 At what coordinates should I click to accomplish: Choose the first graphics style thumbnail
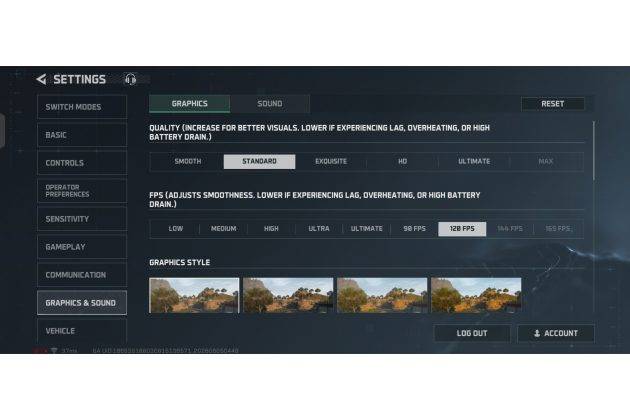tap(194, 295)
